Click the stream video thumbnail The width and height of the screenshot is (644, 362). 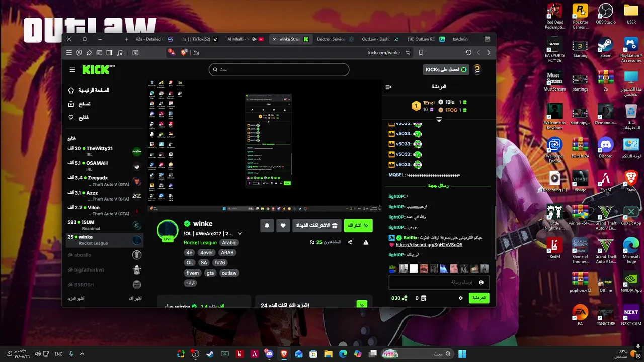pyautogui.click(x=265, y=145)
